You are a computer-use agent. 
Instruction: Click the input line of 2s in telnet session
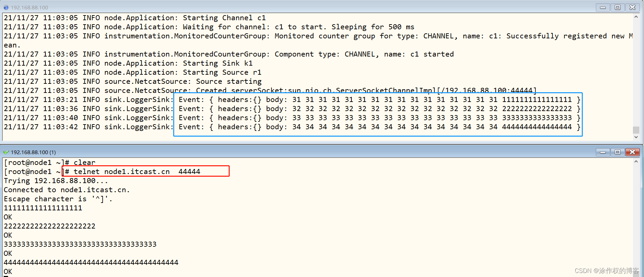tap(49, 226)
